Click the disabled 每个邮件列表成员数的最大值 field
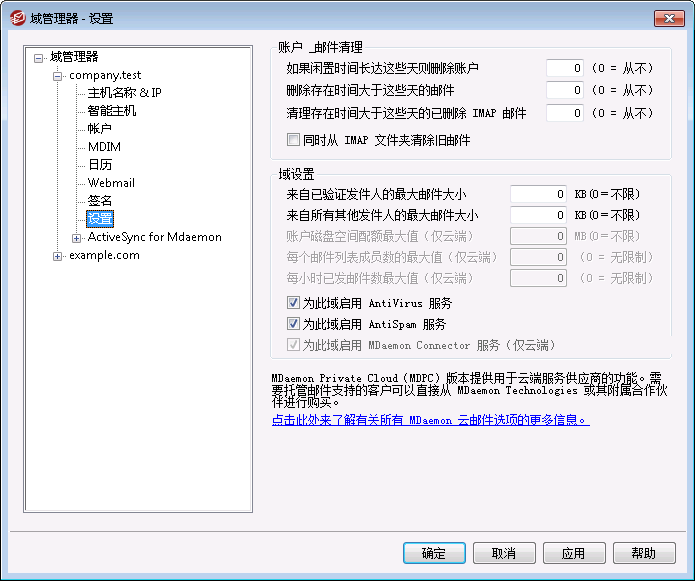695x581 pixels. coord(538,257)
